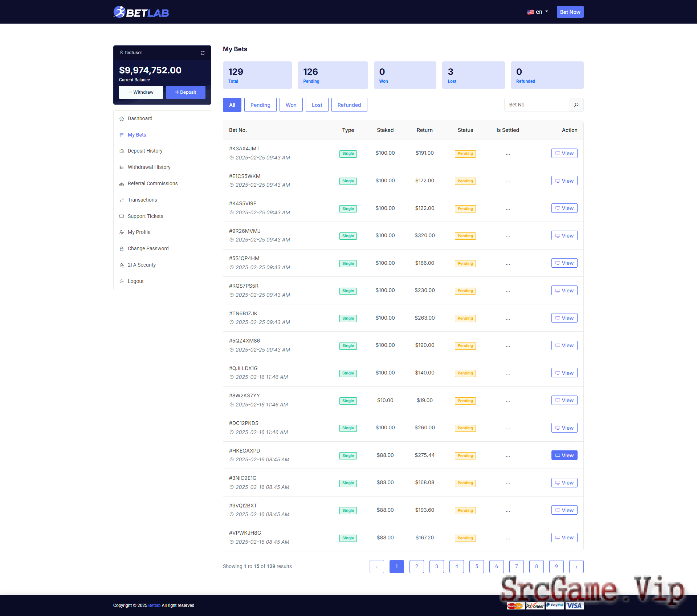Image resolution: width=697 pixels, height=616 pixels.
Task: Click the search magnifier icon
Action: click(x=576, y=105)
